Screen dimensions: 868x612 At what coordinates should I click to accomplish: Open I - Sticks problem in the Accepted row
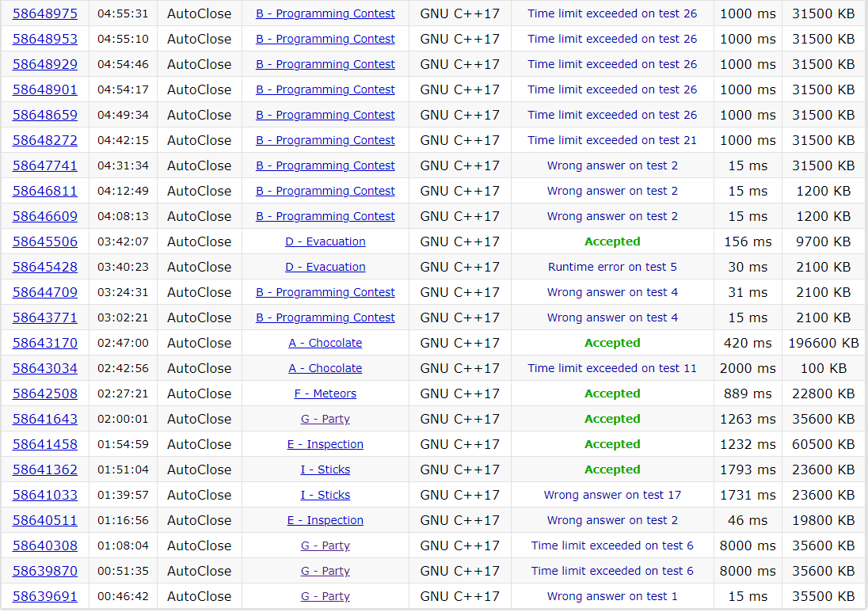coord(325,469)
